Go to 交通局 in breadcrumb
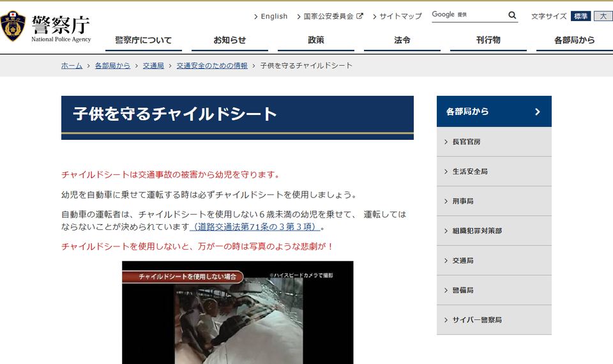This screenshot has width=613, height=364. (153, 66)
